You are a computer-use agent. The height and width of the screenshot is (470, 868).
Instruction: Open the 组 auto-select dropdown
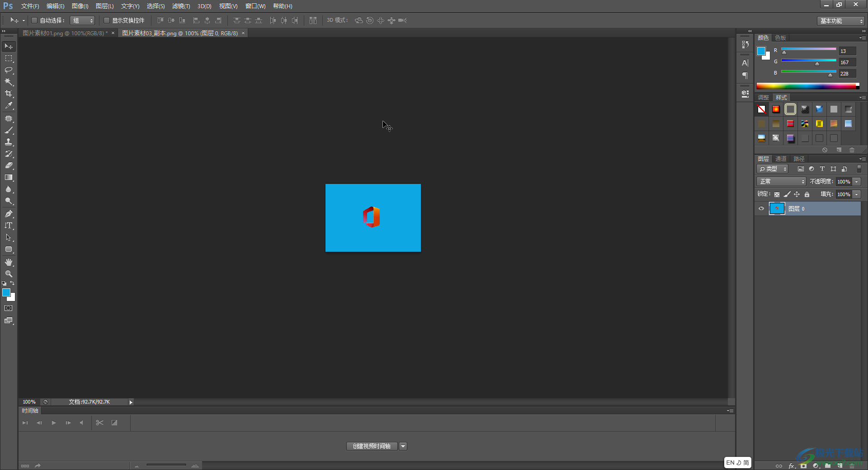click(x=82, y=20)
